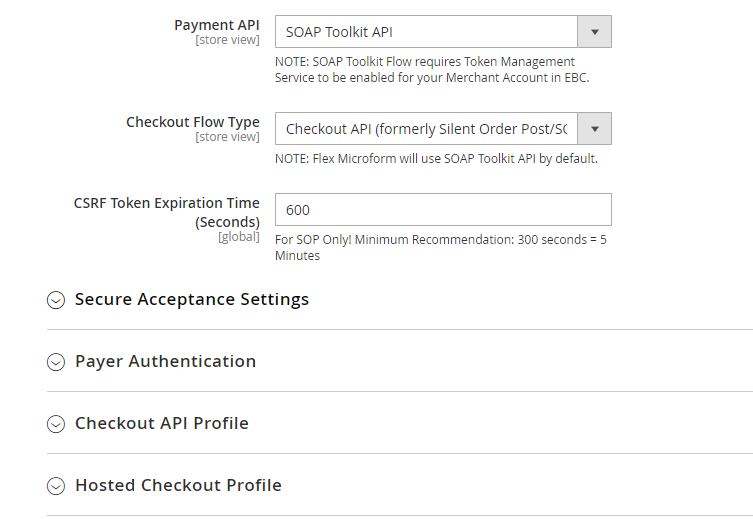Focus the CSRF Token Expiration Time field
The height and width of the screenshot is (519, 753).
[x=443, y=210]
